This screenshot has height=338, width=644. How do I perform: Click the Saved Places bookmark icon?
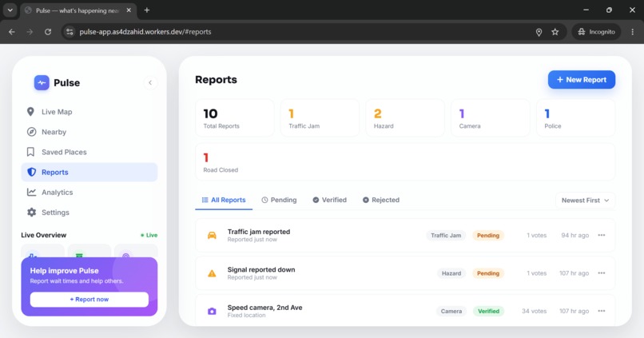click(x=30, y=152)
